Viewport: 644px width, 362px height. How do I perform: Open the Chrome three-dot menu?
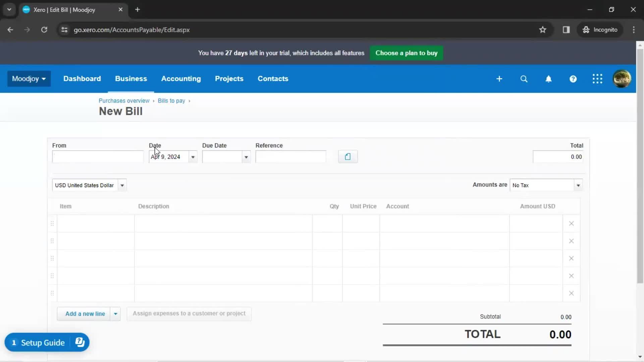[x=634, y=30]
